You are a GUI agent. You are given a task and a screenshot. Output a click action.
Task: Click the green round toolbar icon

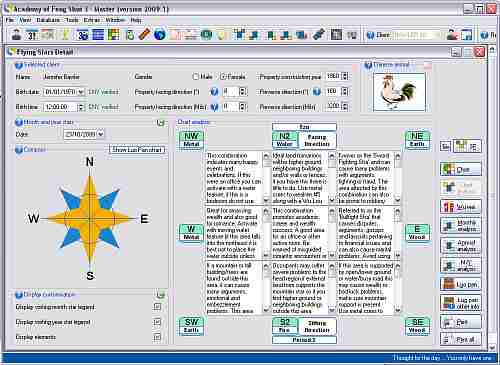(206, 34)
